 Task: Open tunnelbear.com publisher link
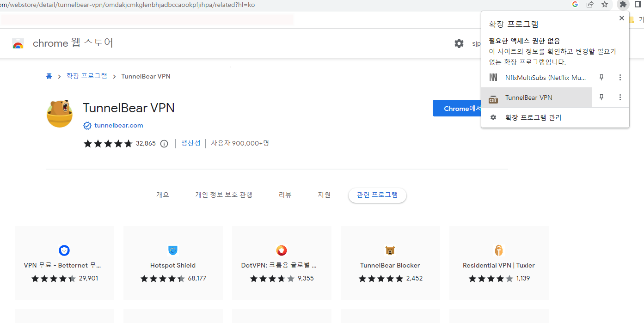pos(119,125)
